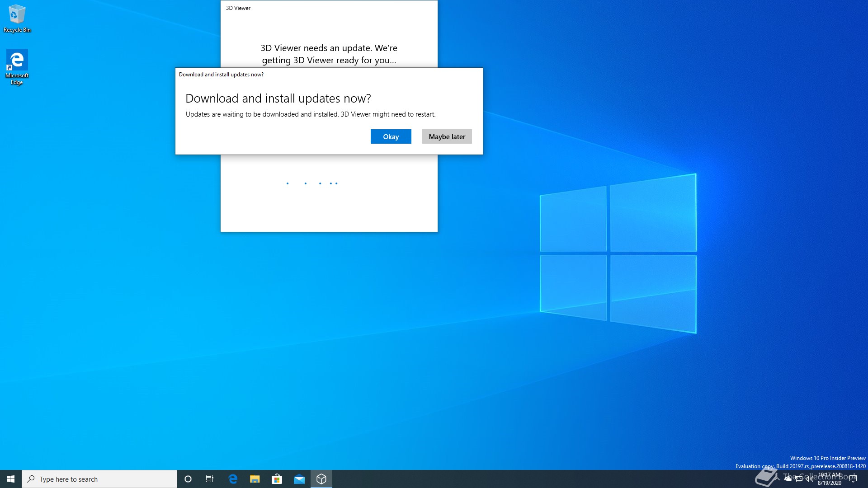Open the network status tray icon
The width and height of the screenshot is (868, 488).
click(x=799, y=479)
